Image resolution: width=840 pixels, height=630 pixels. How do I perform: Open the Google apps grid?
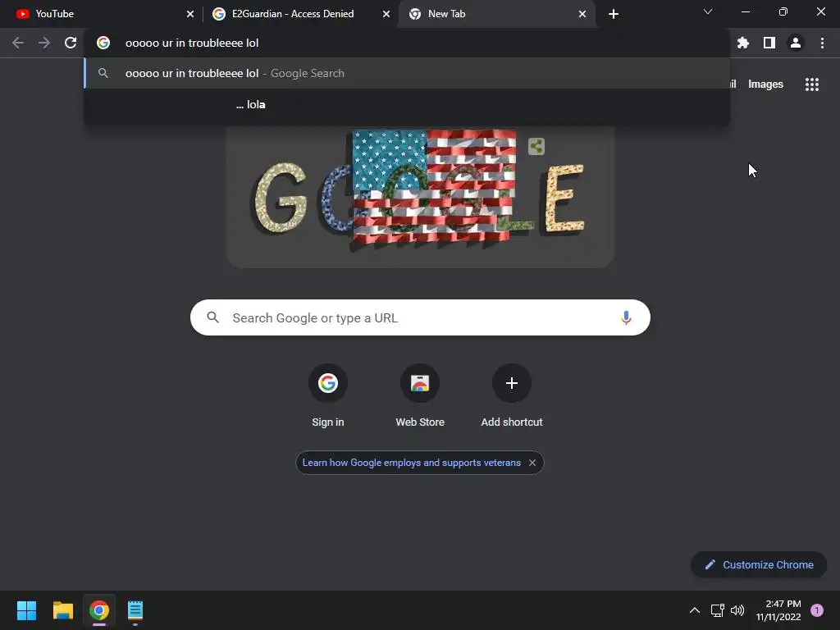point(812,84)
